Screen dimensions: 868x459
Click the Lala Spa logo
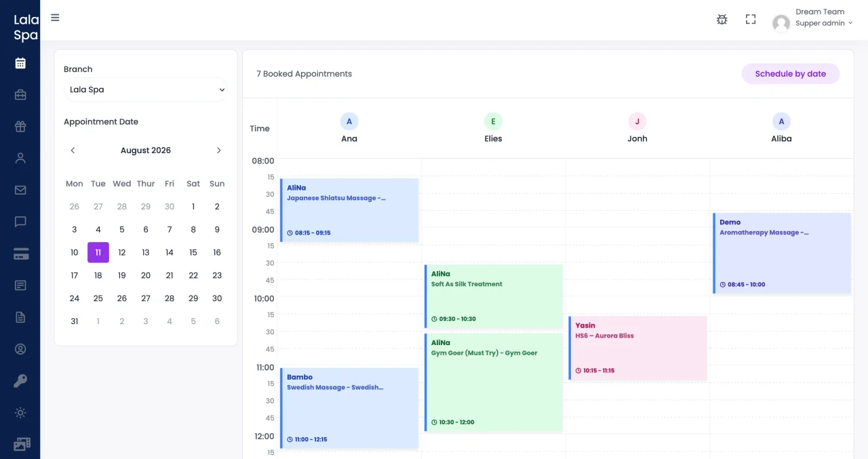(x=26, y=28)
